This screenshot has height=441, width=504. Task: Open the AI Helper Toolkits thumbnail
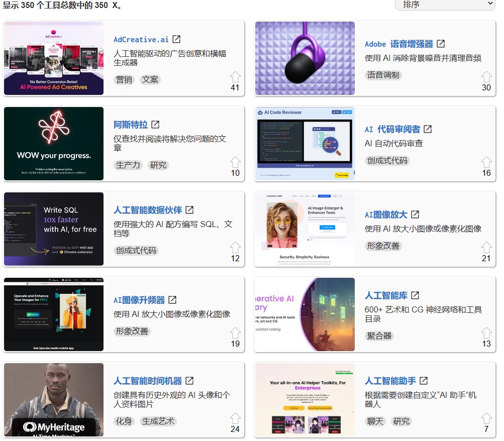point(305,400)
